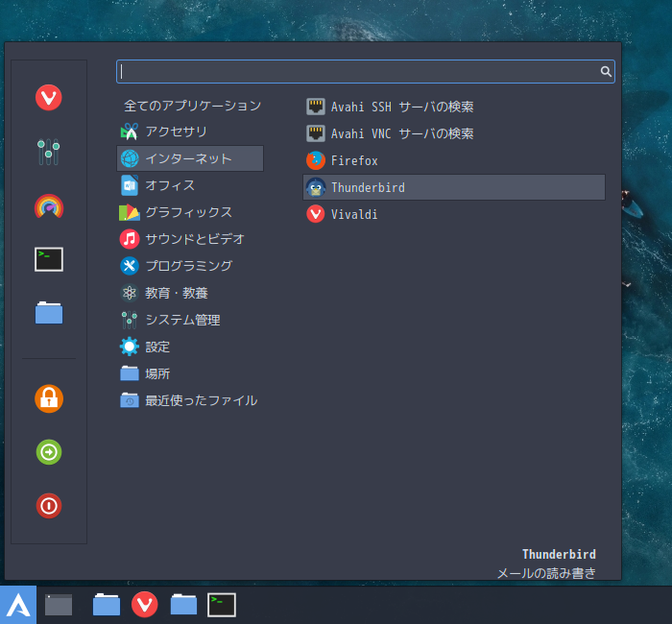Open system settings mixer icon in sidebar
Viewport: 672px width, 624px height.
click(x=48, y=152)
